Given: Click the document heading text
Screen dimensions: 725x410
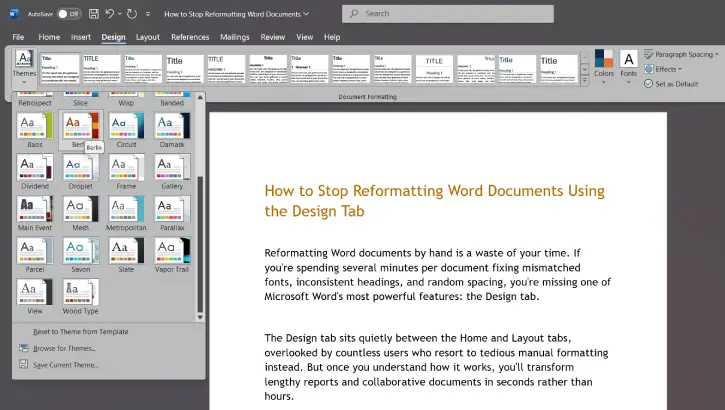Looking at the screenshot, I should (435, 201).
